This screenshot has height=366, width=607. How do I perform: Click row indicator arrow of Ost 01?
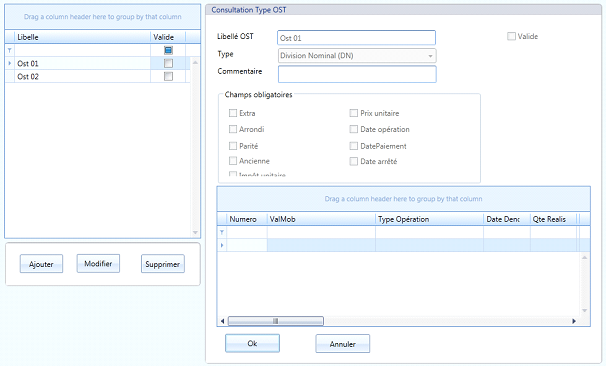[x=10, y=63]
